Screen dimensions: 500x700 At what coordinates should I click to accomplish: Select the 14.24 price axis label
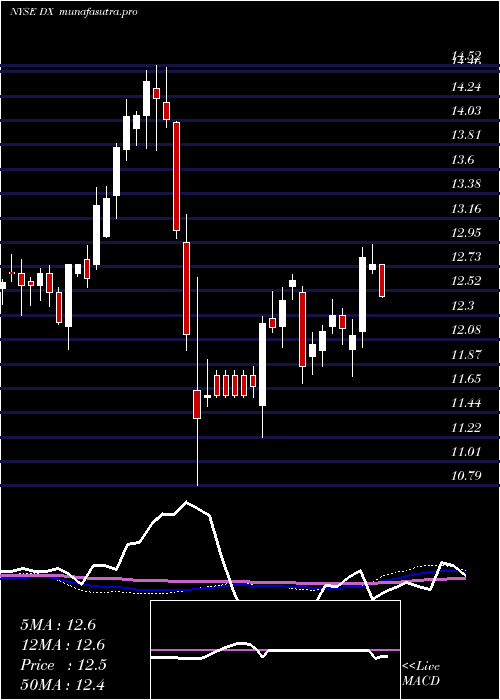pyautogui.click(x=467, y=86)
